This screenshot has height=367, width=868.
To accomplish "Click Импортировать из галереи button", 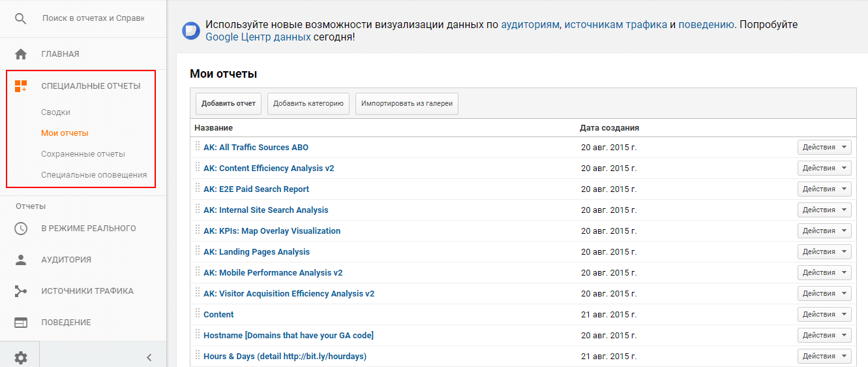I will pos(407,104).
